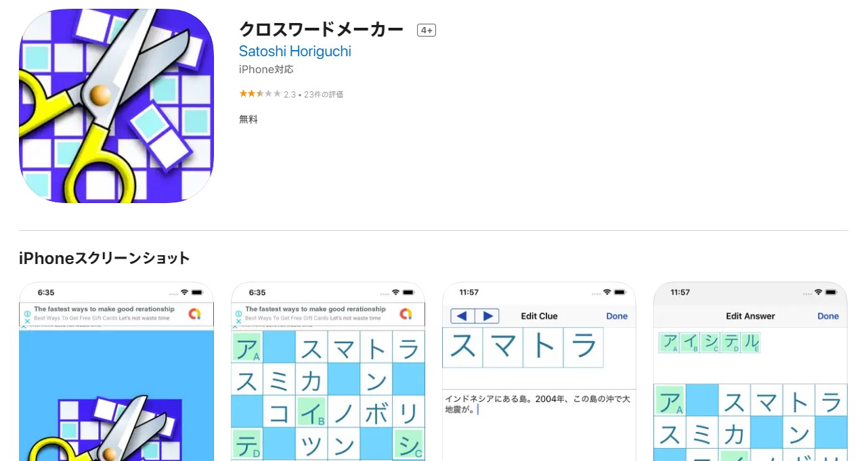Click ad info icon in first screenshot
The height and width of the screenshot is (461, 868).
[x=27, y=314]
